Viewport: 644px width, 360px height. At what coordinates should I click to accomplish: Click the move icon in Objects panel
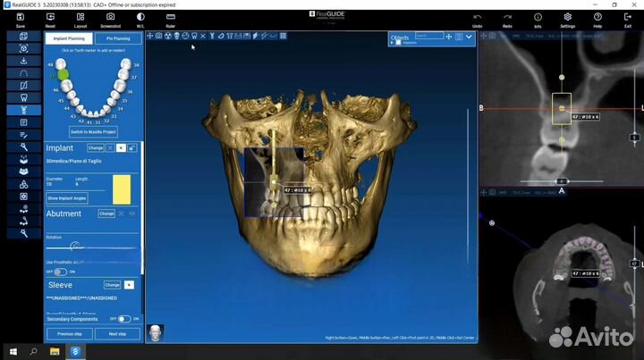[449, 37]
